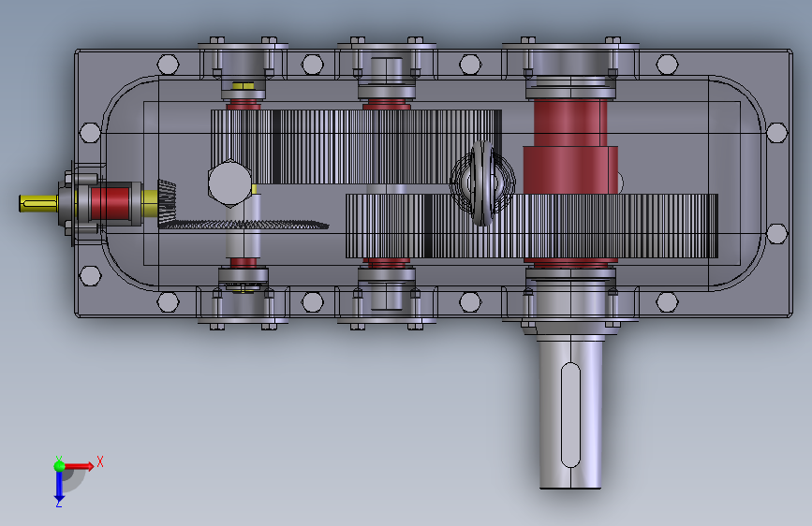This screenshot has width=812, height=526.
Task: Select the flat bevel ring gear
Action: point(244,225)
